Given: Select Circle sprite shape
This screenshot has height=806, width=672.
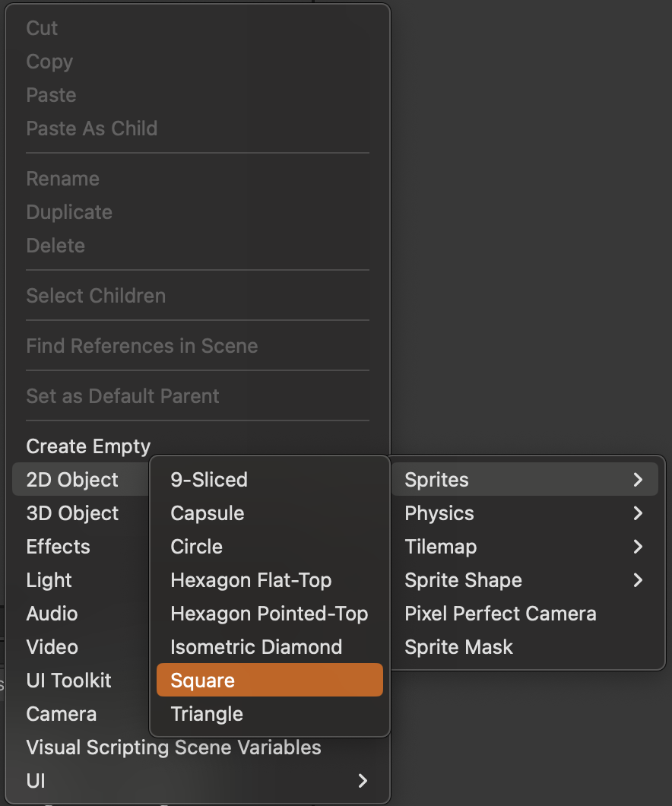Looking at the screenshot, I should click(x=196, y=547).
